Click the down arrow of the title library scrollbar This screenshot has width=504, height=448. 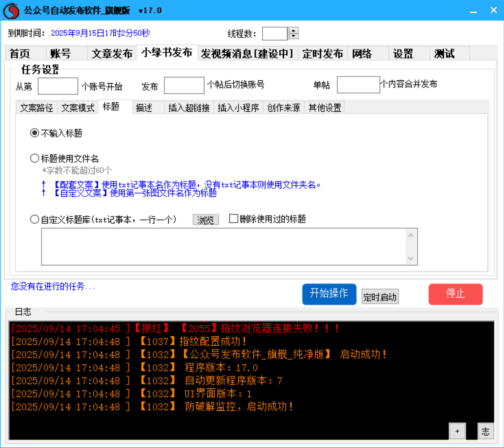tap(411, 259)
